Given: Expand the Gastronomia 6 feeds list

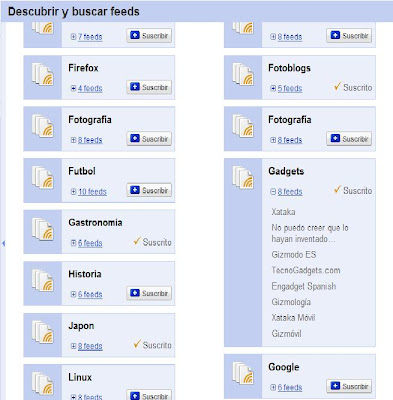Looking at the screenshot, I should (x=73, y=243).
